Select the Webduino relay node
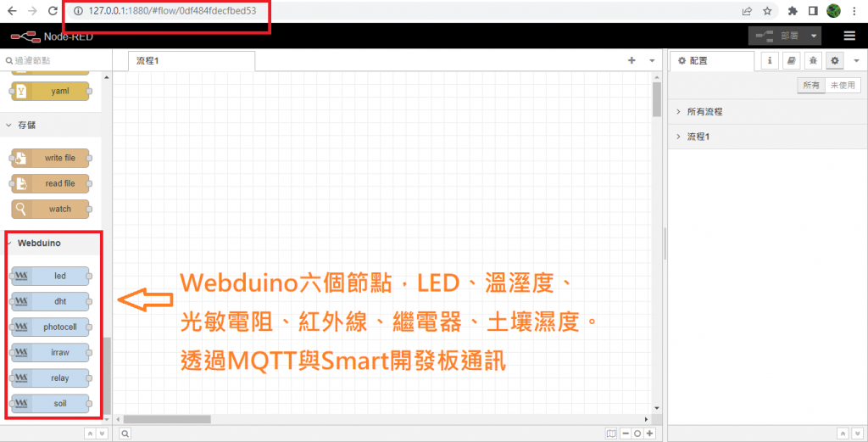Viewport: 868px width, 442px height. (x=50, y=378)
